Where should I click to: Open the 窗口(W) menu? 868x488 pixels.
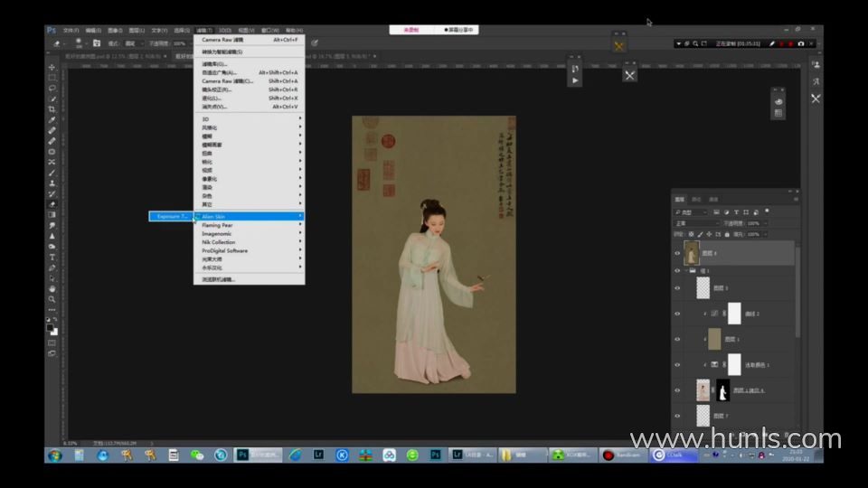(270, 31)
